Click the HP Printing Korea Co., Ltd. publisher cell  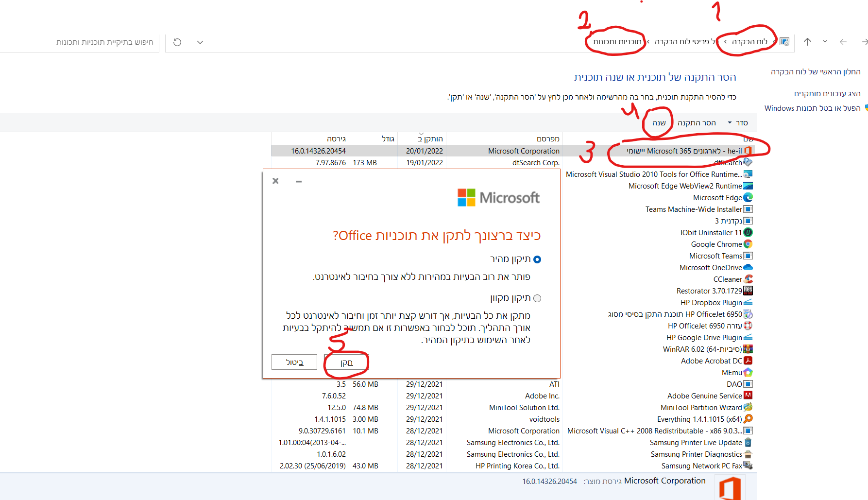tap(517, 466)
